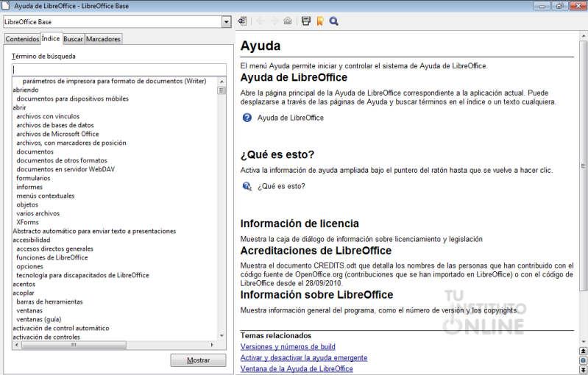The height and width of the screenshot is (375, 588).
Task: Click the previous page double-arrow button
Action: (x=583, y=351)
